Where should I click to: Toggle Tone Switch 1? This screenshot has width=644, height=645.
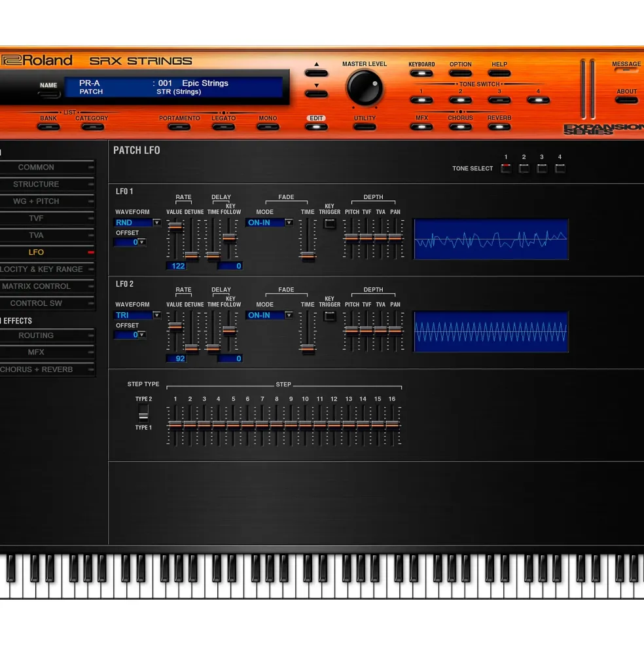(421, 100)
